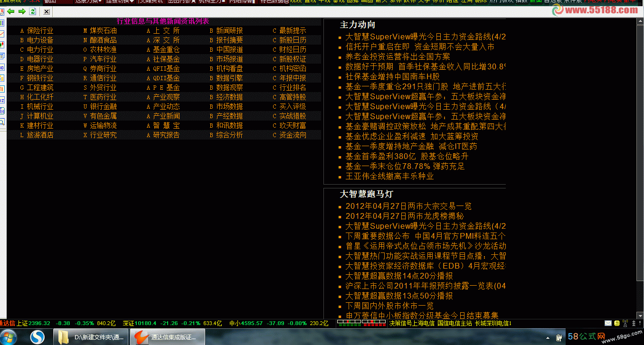The image size is (644, 345).
Task: Select 报刊摘要 entry
Action: (229, 40)
